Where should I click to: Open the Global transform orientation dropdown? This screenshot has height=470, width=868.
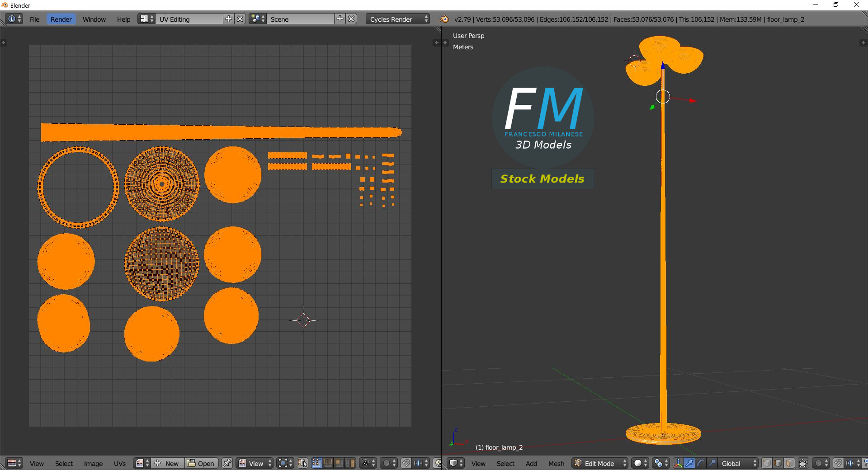click(738, 463)
